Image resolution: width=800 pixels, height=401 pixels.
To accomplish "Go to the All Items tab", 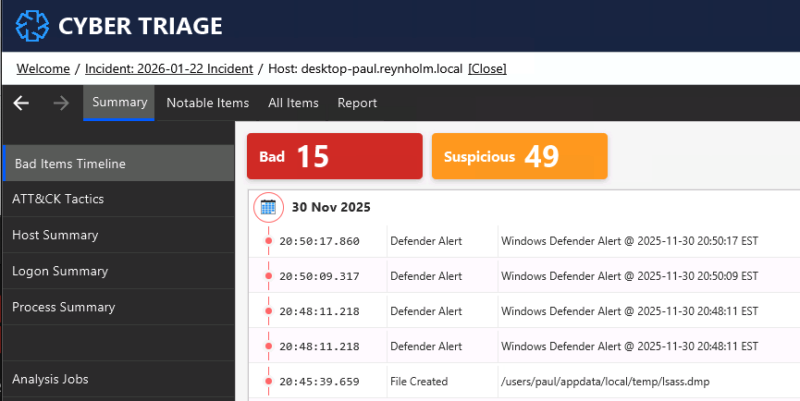I will click(x=293, y=103).
